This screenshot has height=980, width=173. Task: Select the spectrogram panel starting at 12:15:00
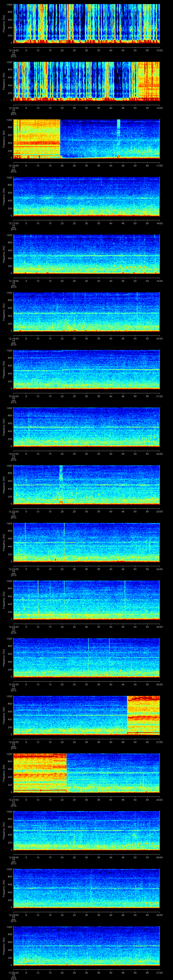click(86, 81)
